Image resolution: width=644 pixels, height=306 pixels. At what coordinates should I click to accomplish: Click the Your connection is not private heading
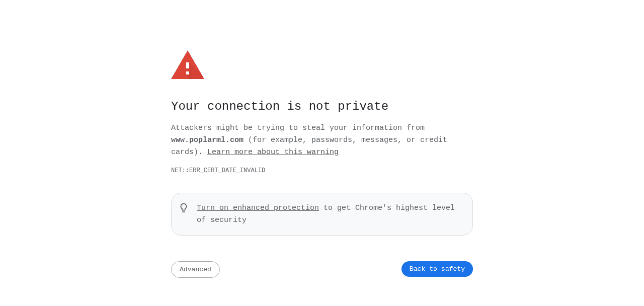[x=280, y=106]
